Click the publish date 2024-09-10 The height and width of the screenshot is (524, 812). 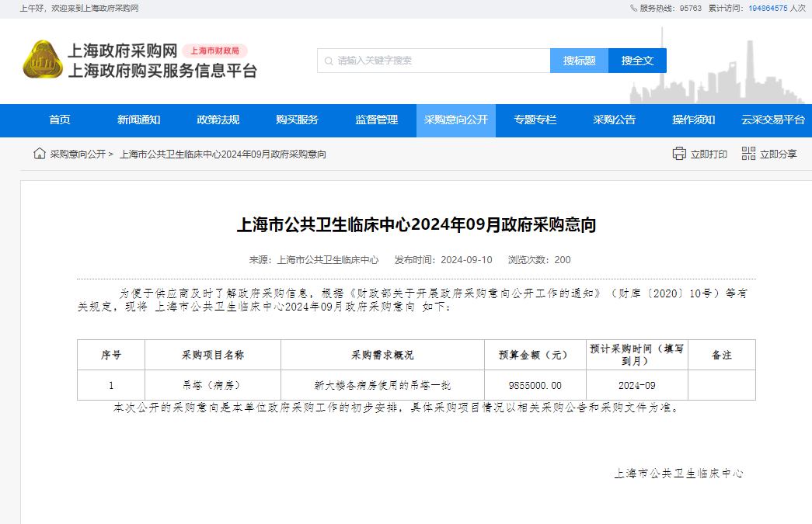tap(466, 260)
